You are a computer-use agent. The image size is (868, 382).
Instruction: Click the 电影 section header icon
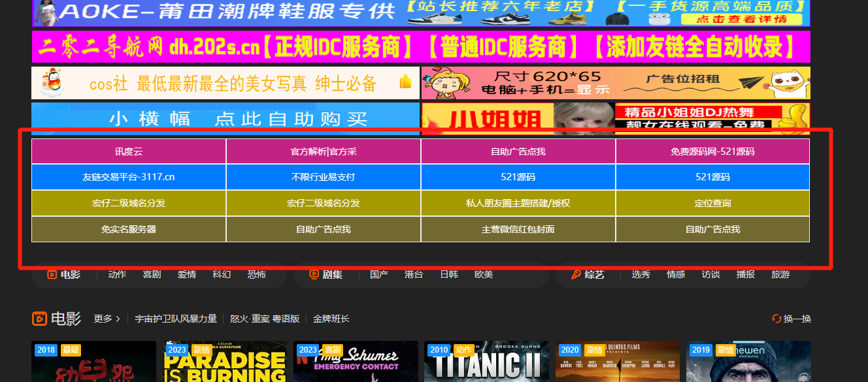(41, 319)
